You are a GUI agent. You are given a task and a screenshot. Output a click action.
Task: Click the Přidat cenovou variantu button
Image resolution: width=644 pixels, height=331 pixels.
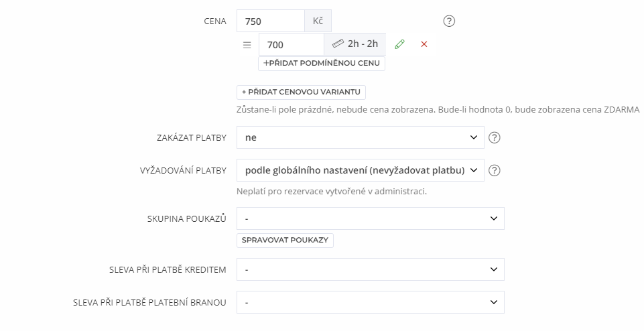point(301,92)
